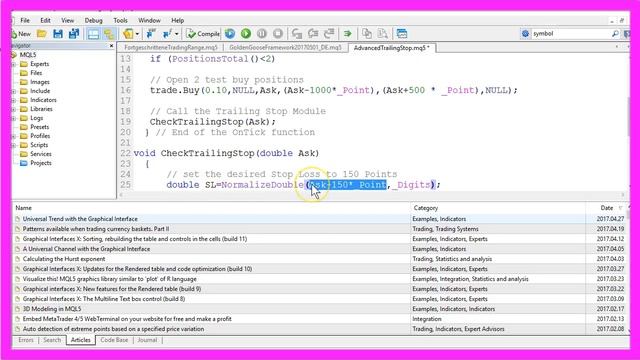Screen dimensions: 640x360
Task: Open the Journal tab
Action: point(147,340)
